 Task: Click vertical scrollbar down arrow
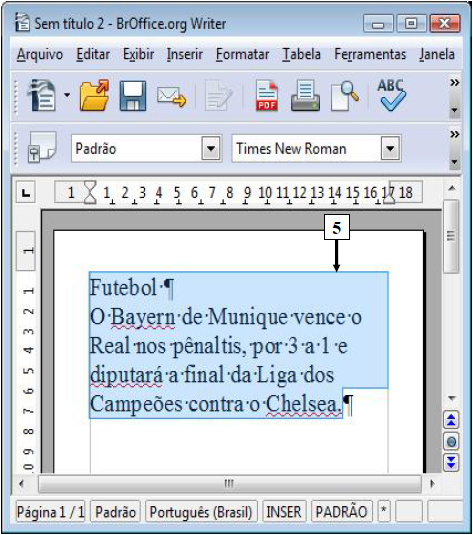pos(452,398)
